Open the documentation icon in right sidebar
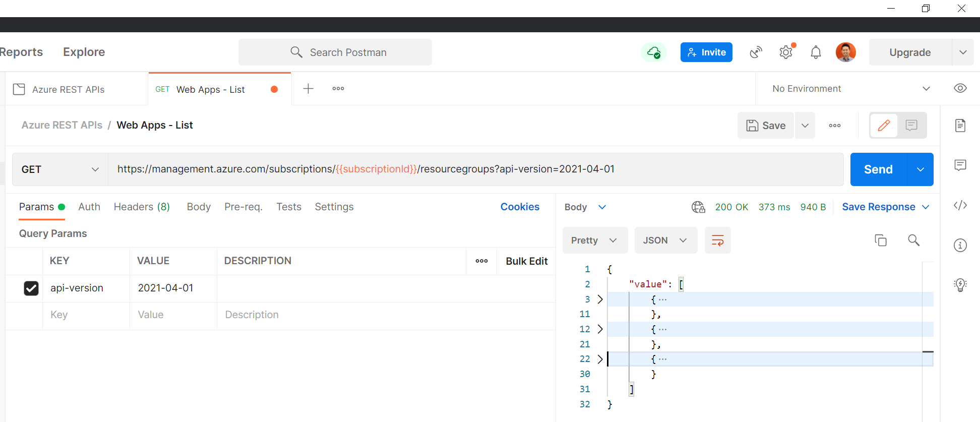Screen dimensions: 980x422 coord(960,125)
